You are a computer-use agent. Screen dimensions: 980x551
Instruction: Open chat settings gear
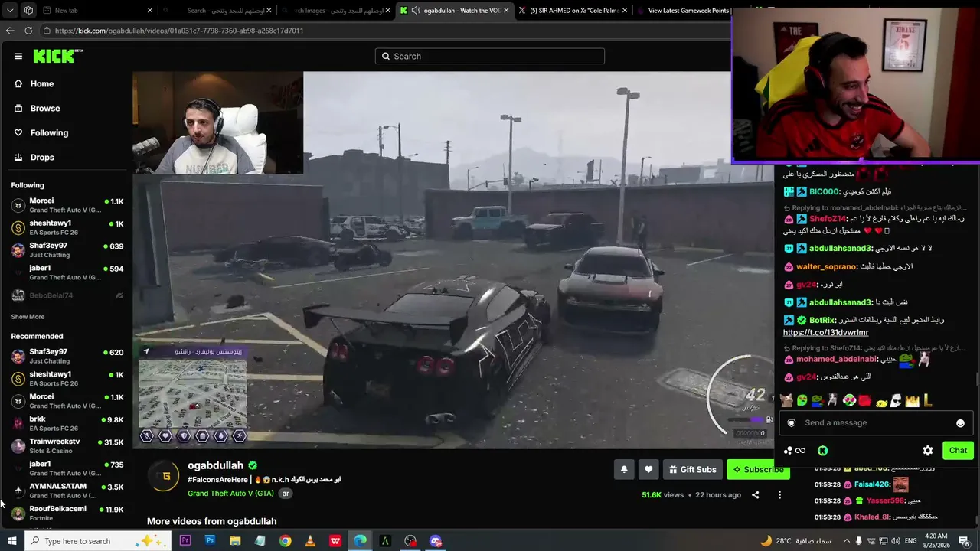(928, 451)
